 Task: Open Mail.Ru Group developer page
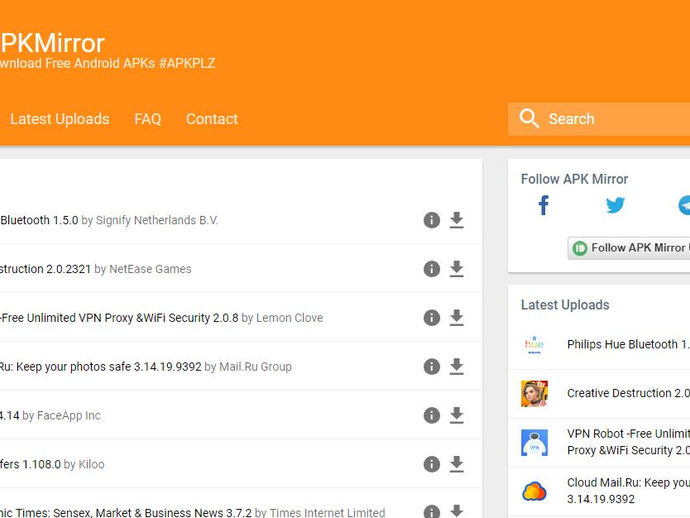[x=255, y=367]
